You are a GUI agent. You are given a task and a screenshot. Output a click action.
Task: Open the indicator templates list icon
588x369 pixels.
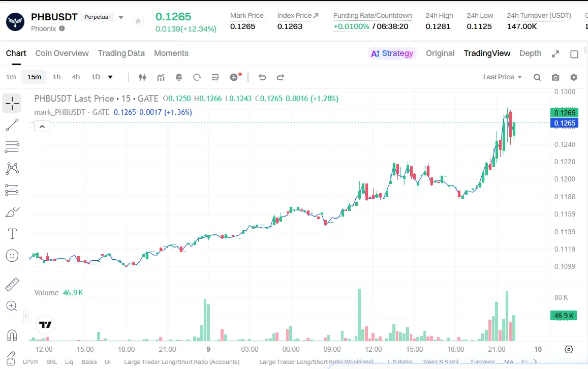click(x=215, y=77)
